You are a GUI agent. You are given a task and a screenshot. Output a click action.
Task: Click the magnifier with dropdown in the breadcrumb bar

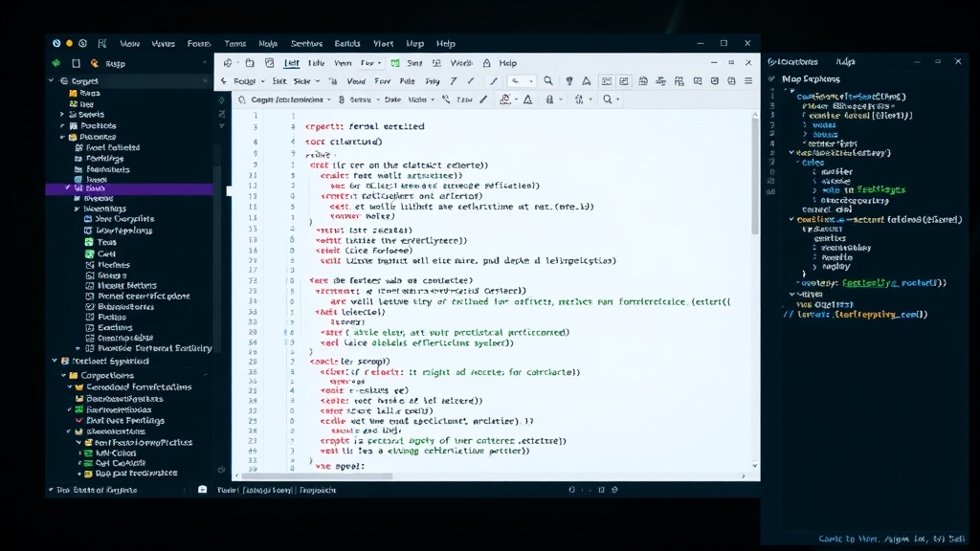point(610,99)
